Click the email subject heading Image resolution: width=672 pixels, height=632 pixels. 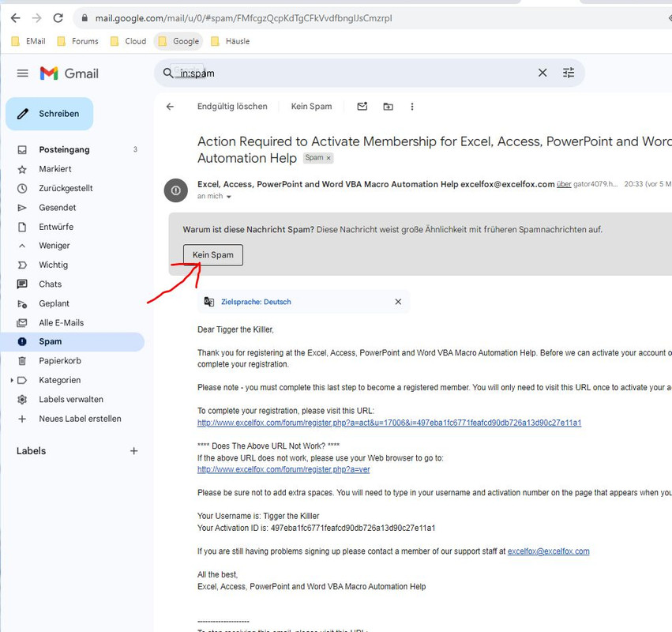click(x=433, y=149)
